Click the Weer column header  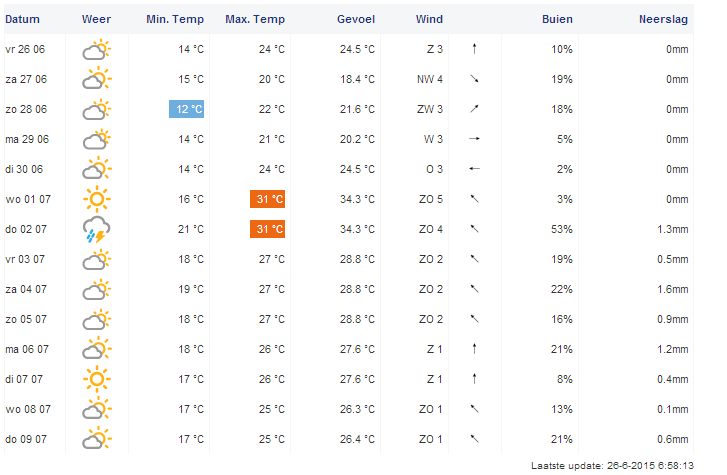[96, 19]
